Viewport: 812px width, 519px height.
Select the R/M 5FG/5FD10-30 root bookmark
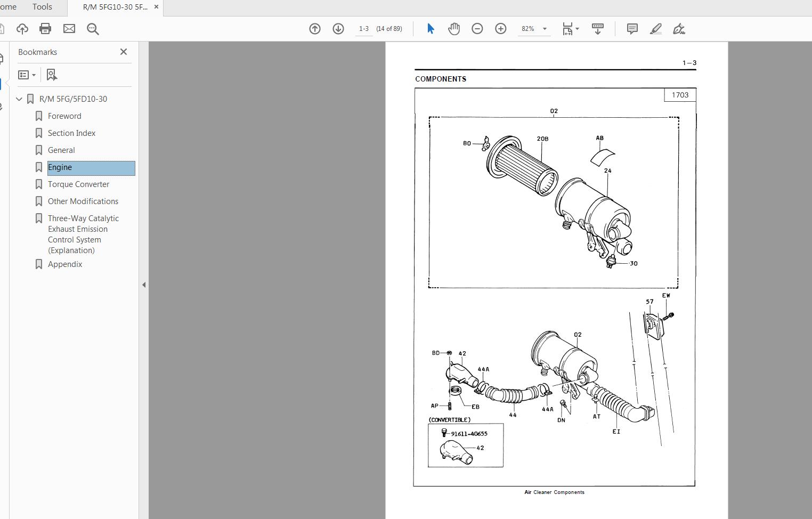point(73,99)
